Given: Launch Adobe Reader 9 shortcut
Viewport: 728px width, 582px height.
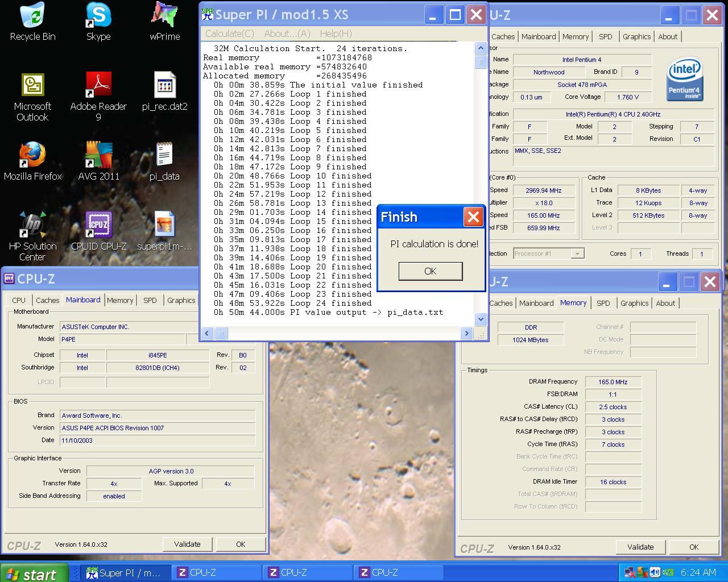Looking at the screenshot, I should (98, 97).
